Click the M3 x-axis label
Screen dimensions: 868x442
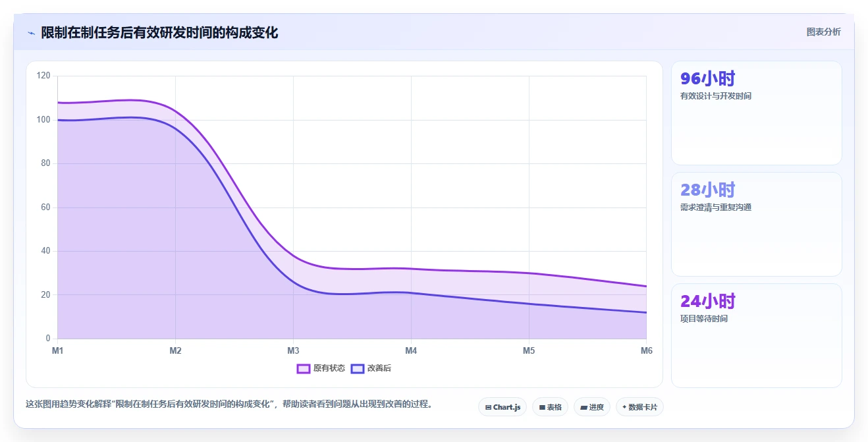[293, 350]
